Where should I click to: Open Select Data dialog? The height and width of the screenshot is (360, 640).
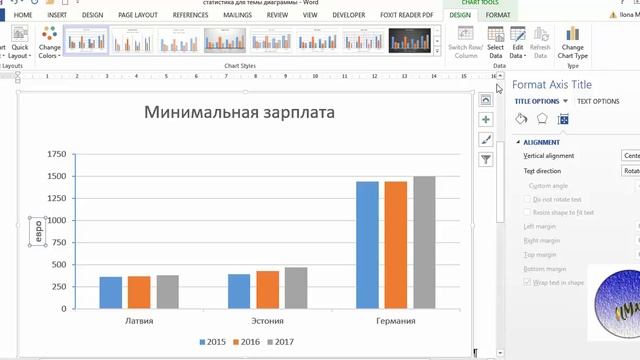pos(496,42)
